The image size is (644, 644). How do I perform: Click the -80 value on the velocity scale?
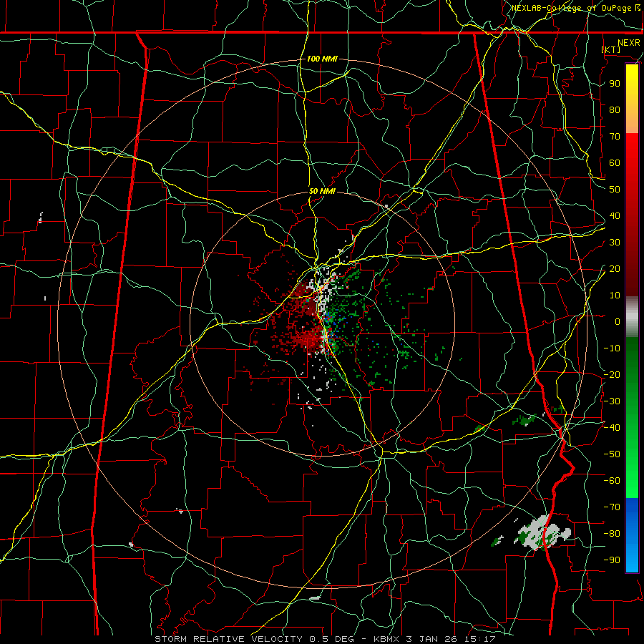point(612,534)
